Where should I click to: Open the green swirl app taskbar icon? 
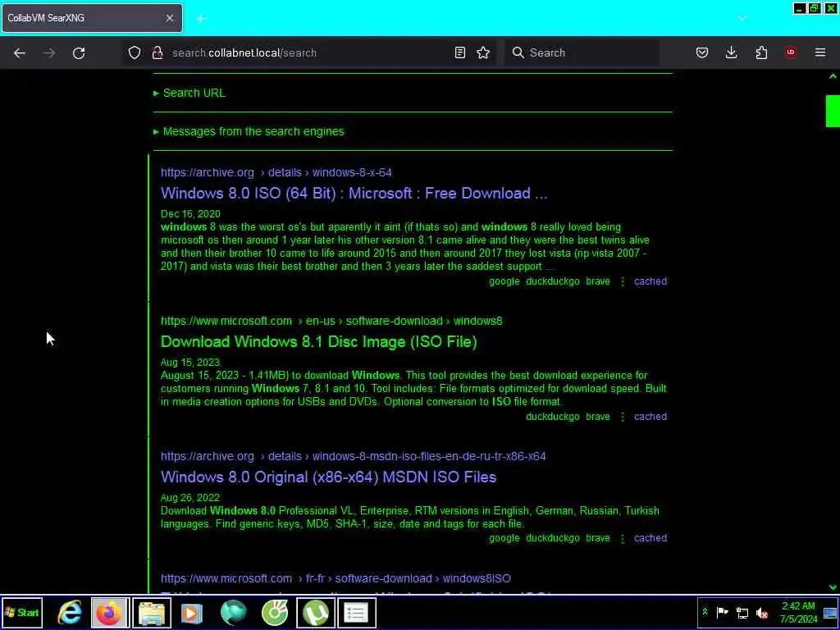pyautogui.click(x=275, y=612)
